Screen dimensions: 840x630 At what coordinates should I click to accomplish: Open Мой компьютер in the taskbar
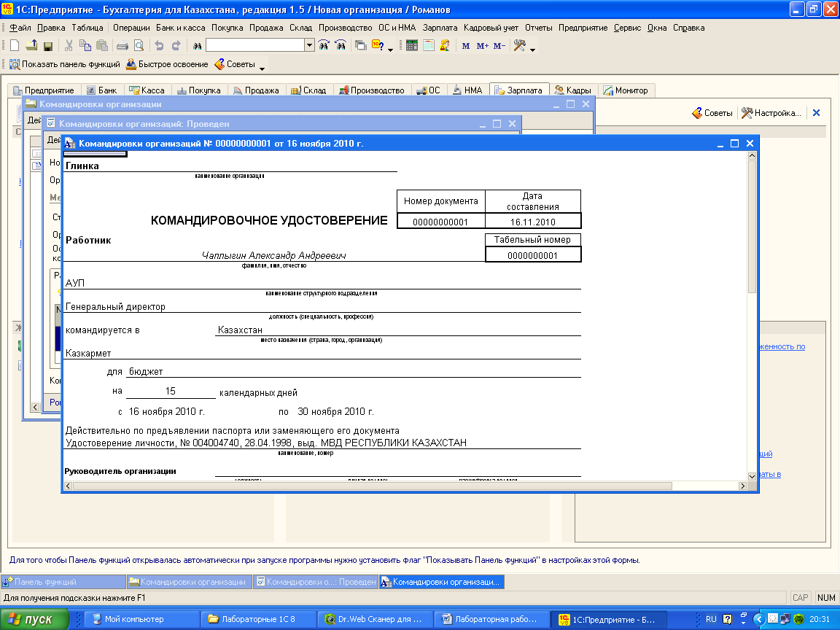tap(142, 619)
